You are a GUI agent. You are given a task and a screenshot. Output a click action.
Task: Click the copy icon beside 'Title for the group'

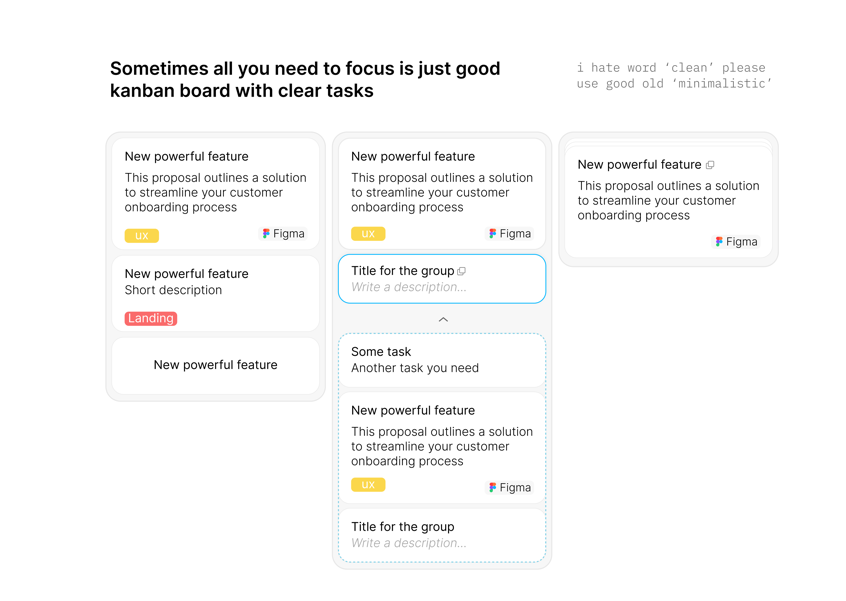click(459, 270)
